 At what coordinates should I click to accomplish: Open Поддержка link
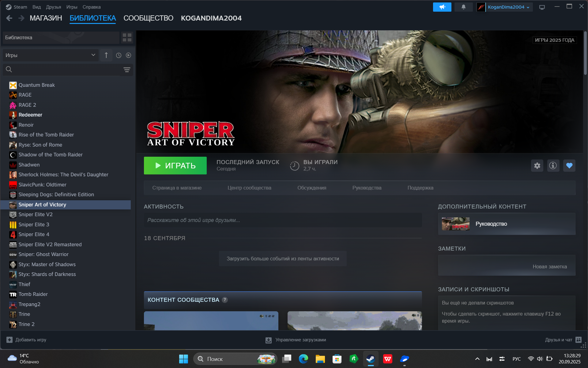(x=420, y=188)
